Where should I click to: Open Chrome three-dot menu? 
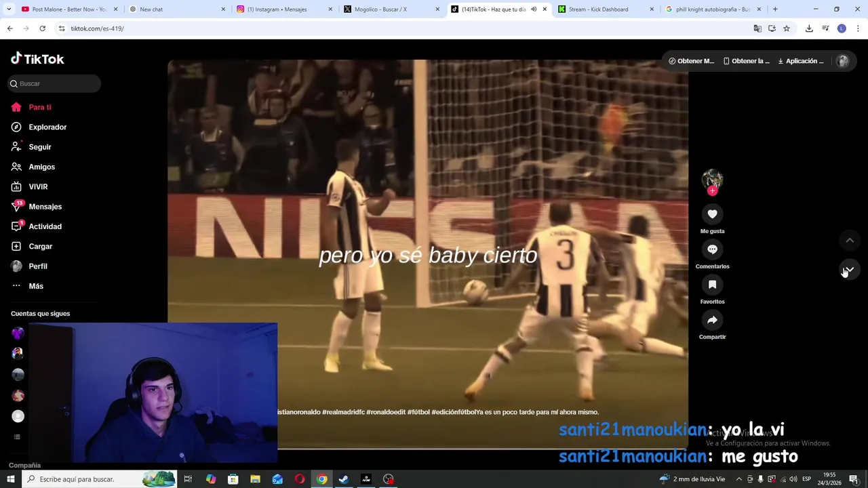(858, 28)
